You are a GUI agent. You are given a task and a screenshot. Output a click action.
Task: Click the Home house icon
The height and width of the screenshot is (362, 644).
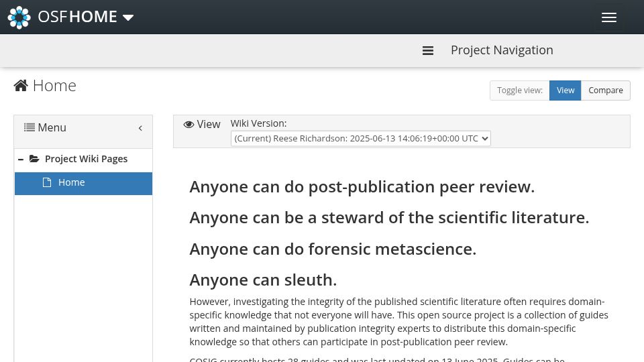21,85
